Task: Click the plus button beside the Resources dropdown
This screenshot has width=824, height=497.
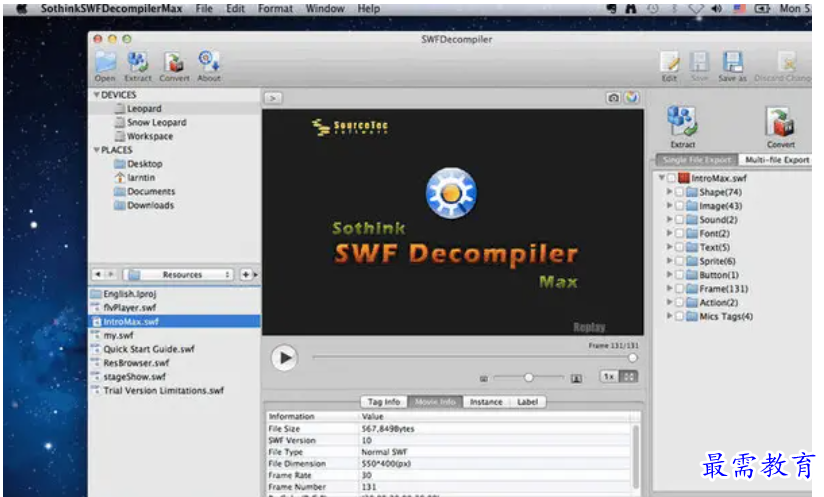Action: point(245,274)
